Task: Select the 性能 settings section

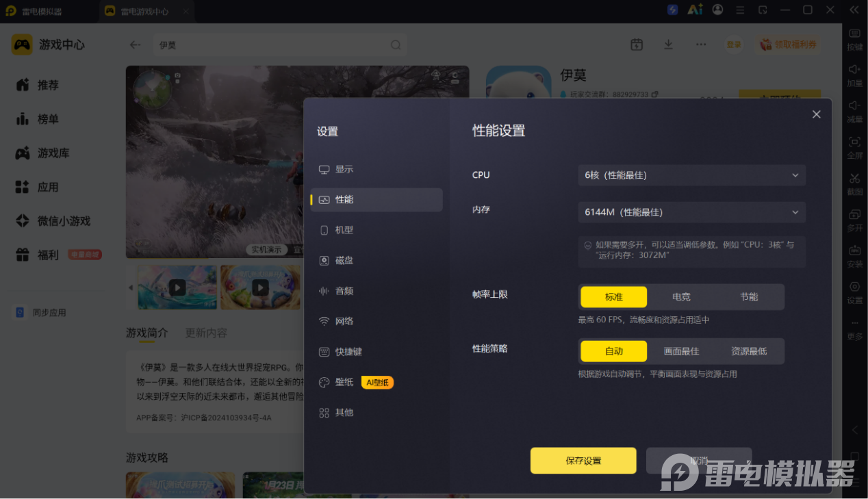Action: [376, 200]
